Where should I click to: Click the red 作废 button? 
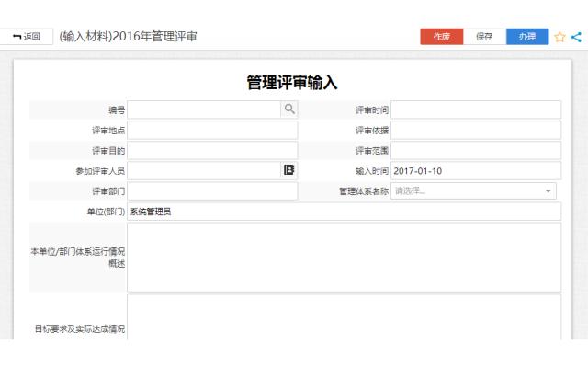click(442, 37)
